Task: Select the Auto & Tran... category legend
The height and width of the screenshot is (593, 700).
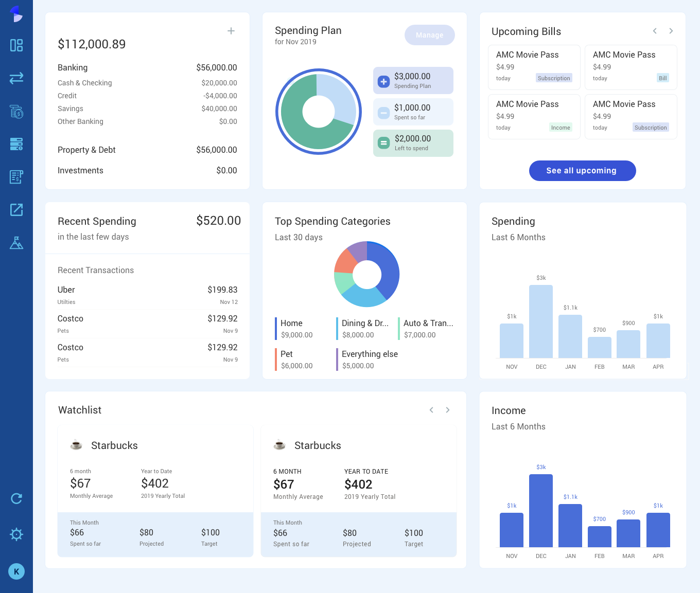Action: pyautogui.click(x=426, y=329)
